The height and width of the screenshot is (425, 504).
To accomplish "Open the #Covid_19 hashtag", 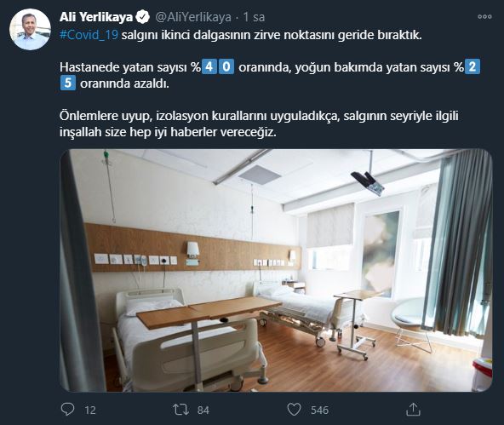I will coord(89,35).
